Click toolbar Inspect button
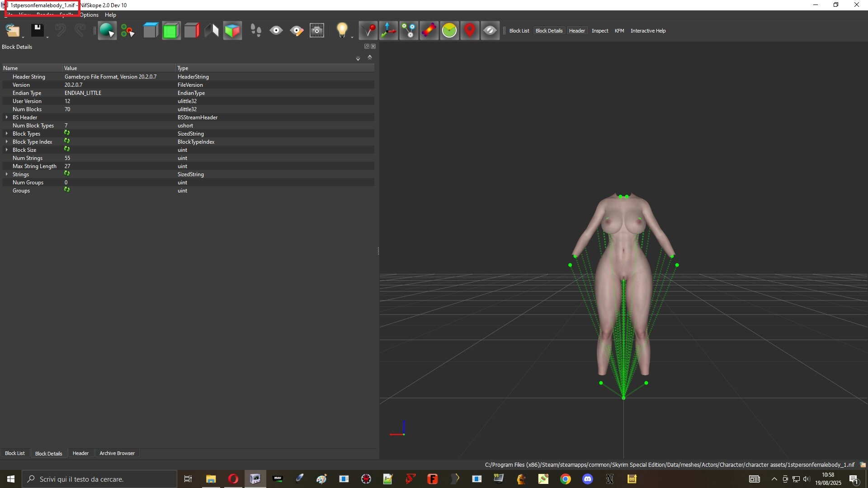 click(600, 31)
